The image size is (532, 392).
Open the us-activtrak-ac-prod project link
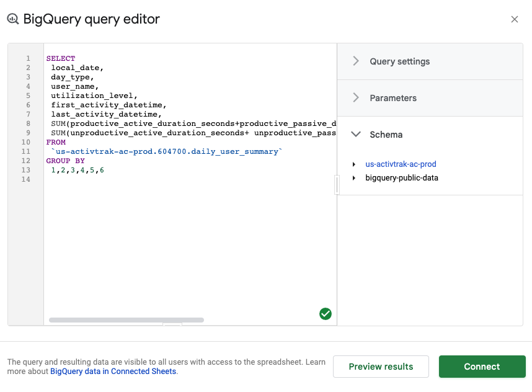(401, 164)
